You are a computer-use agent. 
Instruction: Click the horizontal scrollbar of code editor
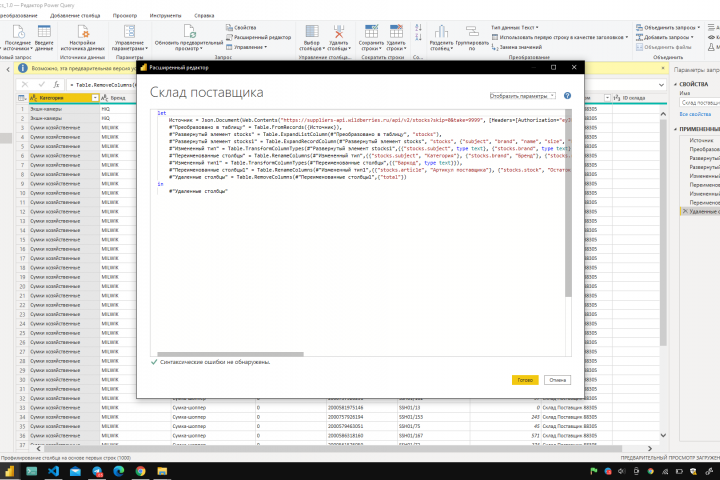(231, 354)
